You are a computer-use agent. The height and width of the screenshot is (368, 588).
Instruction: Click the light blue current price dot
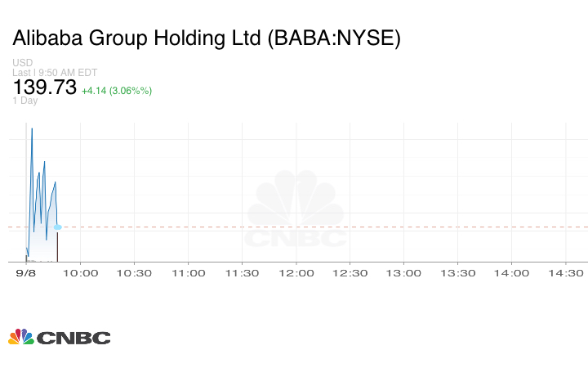coord(57,227)
